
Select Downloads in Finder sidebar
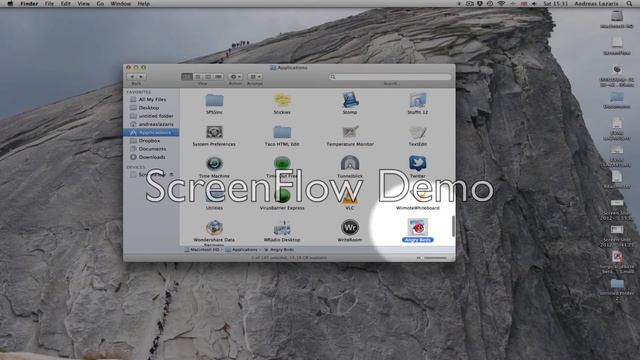[x=151, y=157]
